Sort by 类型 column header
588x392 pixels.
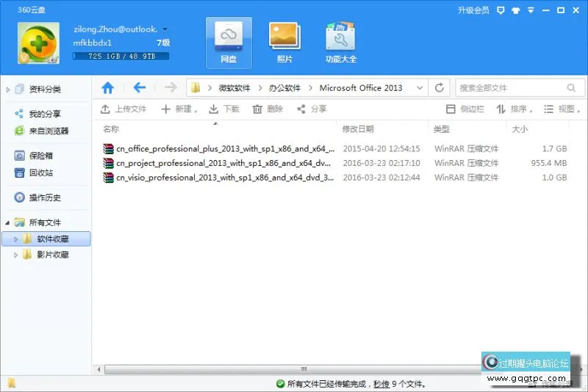[x=442, y=129]
